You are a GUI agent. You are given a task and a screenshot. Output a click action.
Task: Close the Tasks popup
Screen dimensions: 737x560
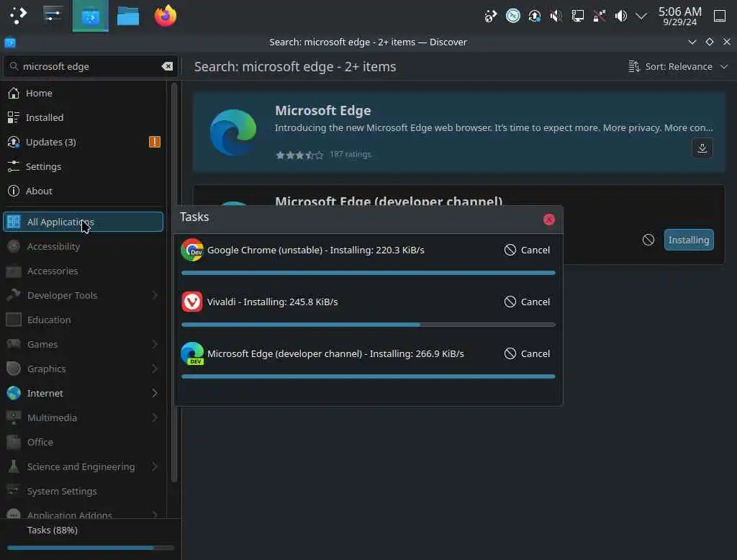(548, 220)
